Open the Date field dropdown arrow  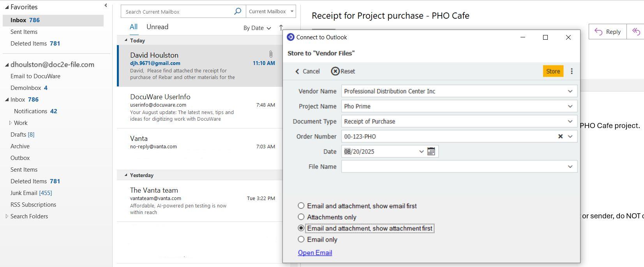(x=421, y=151)
